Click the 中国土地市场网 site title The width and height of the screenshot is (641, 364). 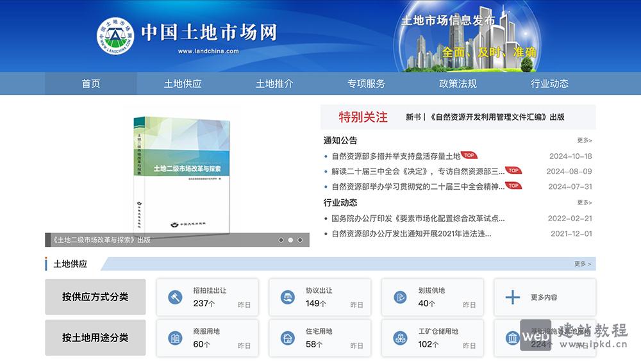click(x=209, y=32)
